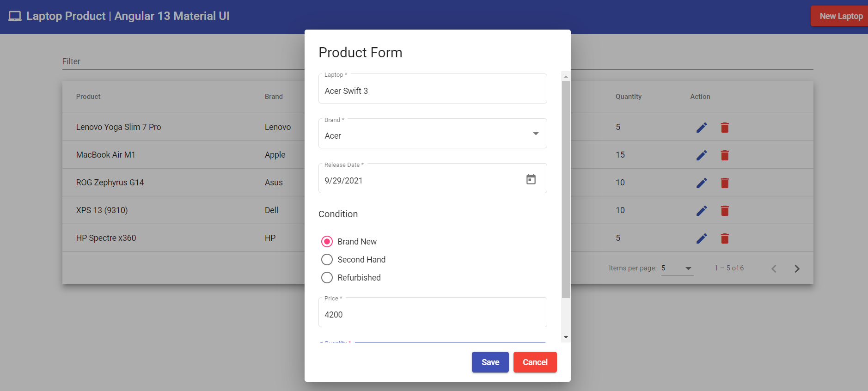
Task: Select the Brand New condition
Action: [327, 242]
